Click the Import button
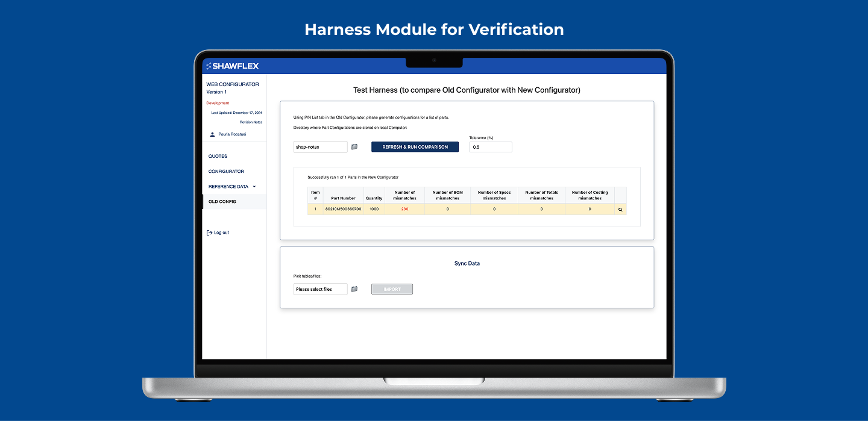Screen dimensions: 868x421 [392, 289]
